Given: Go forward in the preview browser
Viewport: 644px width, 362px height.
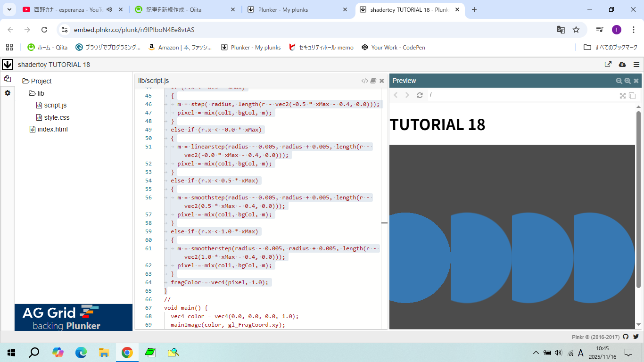Looking at the screenshot, I should click(x=407, y=95).
